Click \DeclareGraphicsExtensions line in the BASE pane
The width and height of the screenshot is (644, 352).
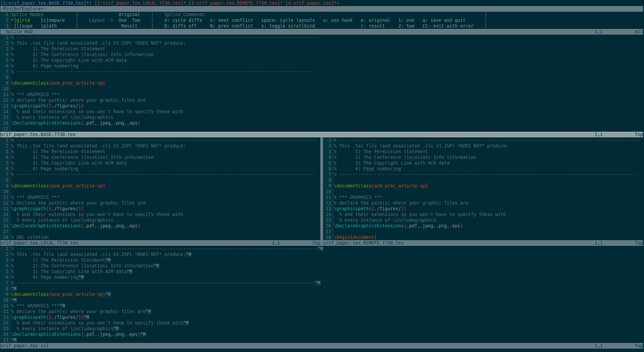tap(76, 123)
